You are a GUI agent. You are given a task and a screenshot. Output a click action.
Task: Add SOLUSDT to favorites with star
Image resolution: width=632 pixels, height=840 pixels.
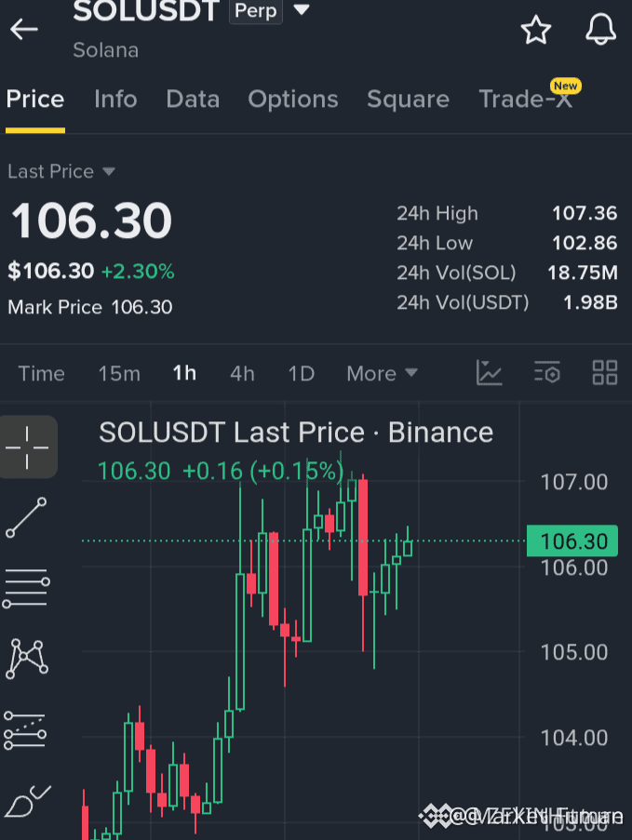(535, 30)
